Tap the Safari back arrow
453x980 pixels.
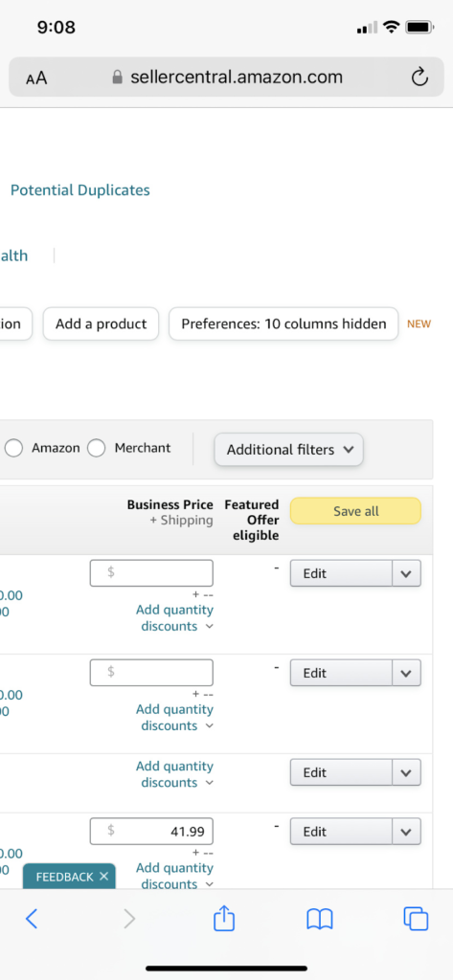32,918
